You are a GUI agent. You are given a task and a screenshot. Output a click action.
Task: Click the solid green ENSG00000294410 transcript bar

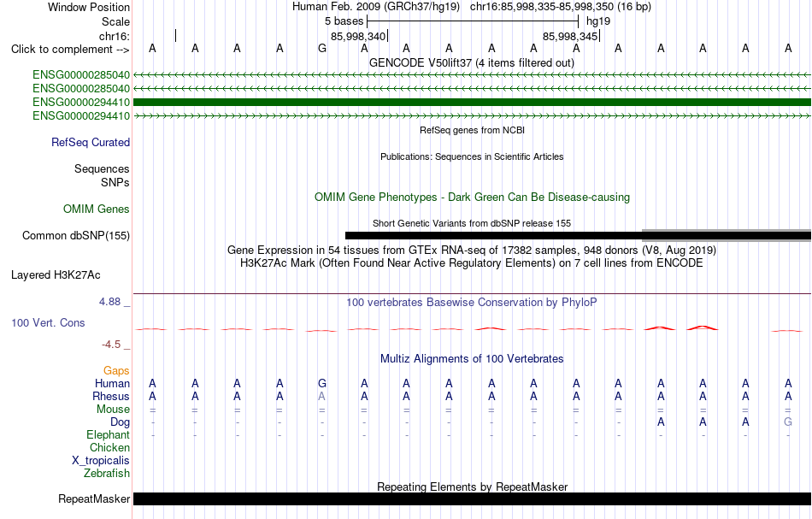473,102
